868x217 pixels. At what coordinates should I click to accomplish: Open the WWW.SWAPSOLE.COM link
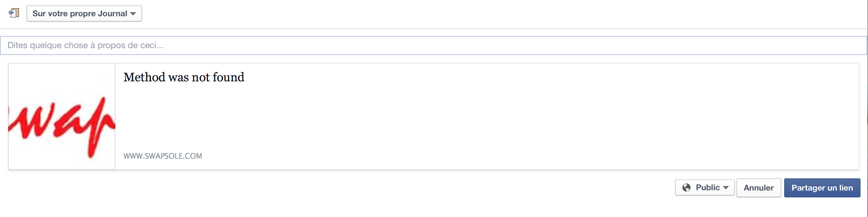tap(163, 156)
